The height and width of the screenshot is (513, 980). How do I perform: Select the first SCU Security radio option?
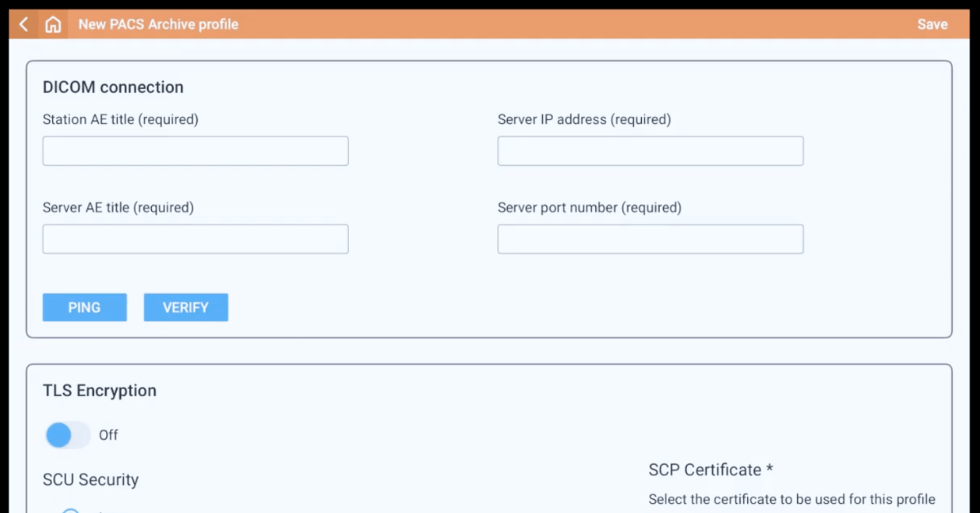[x=70, y=510]
